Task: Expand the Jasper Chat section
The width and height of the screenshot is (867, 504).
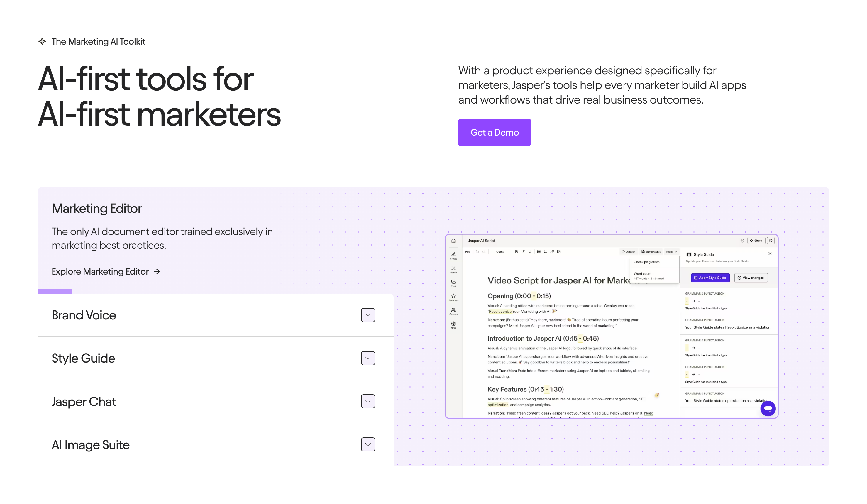Action: pos(368,402)
